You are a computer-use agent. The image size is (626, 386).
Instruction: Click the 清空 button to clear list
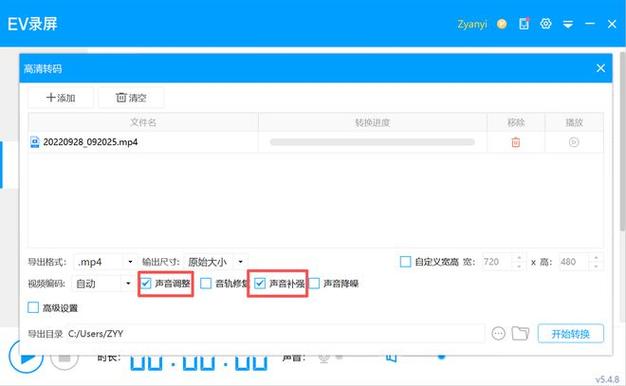click(131, 98)
